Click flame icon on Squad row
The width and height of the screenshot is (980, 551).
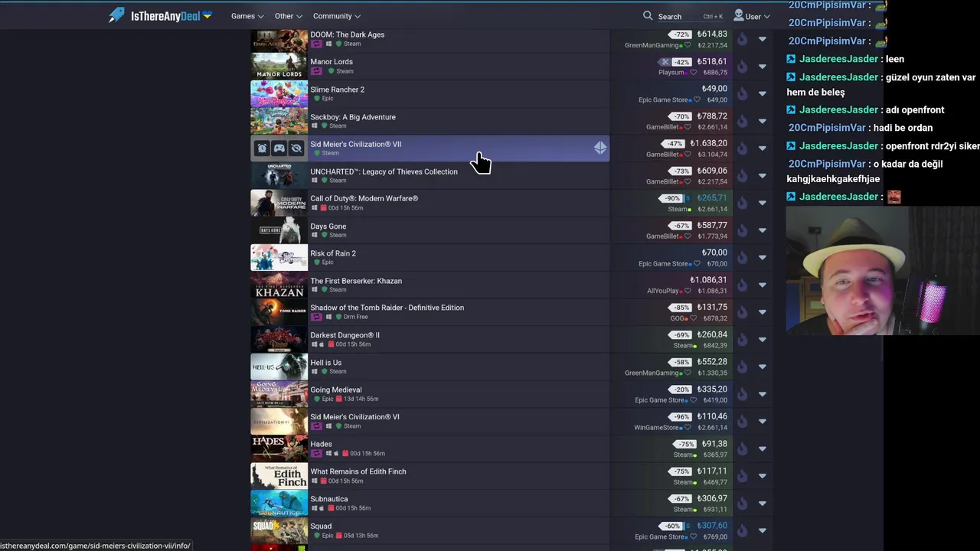pos(742,530)
